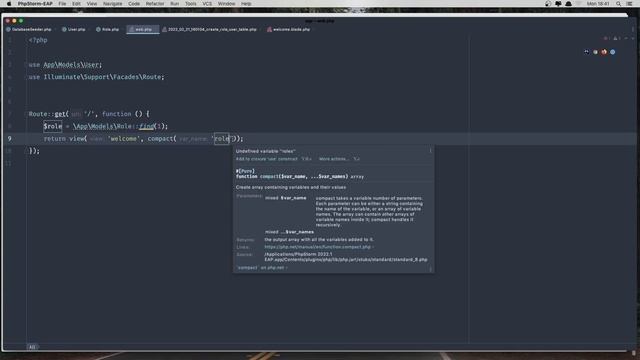
Task: Click the 'compact' function name in the signature
Action: click(x=269, y=176)
